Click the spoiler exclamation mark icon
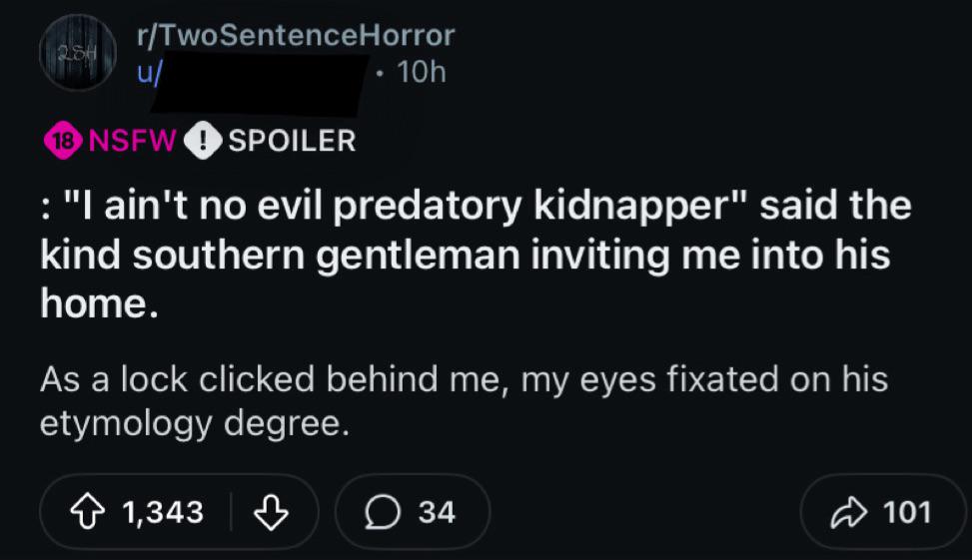This screenshot has height=560, width=972. coord(205,140)
